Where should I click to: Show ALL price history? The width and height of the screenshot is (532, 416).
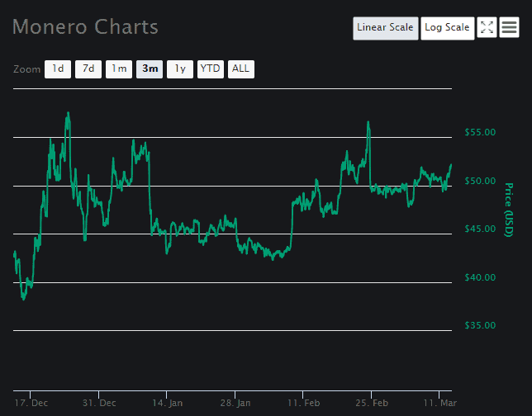pyautogui.click(x=241, y=69)
